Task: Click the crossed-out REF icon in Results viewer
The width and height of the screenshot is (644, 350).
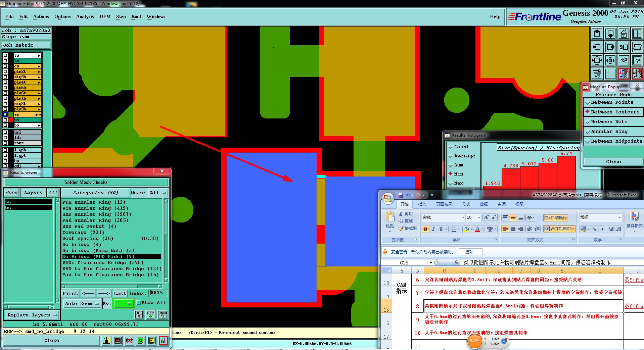Action: click(129, 341)
